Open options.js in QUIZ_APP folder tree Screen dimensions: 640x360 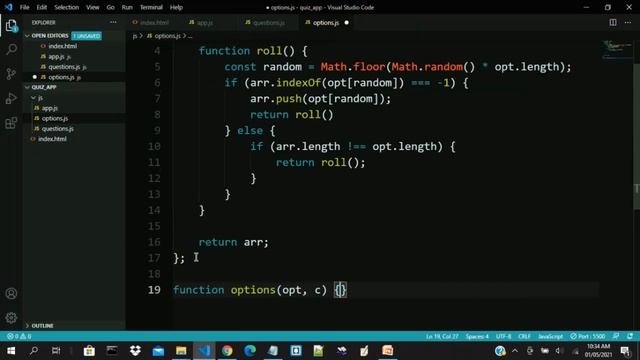pos(55,118)
